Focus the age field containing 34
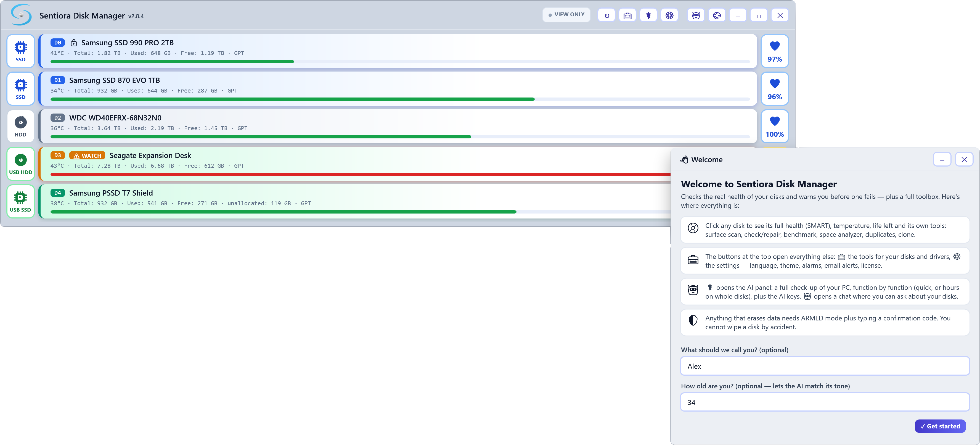Screen dimensions: 980x445 [825, 402]
